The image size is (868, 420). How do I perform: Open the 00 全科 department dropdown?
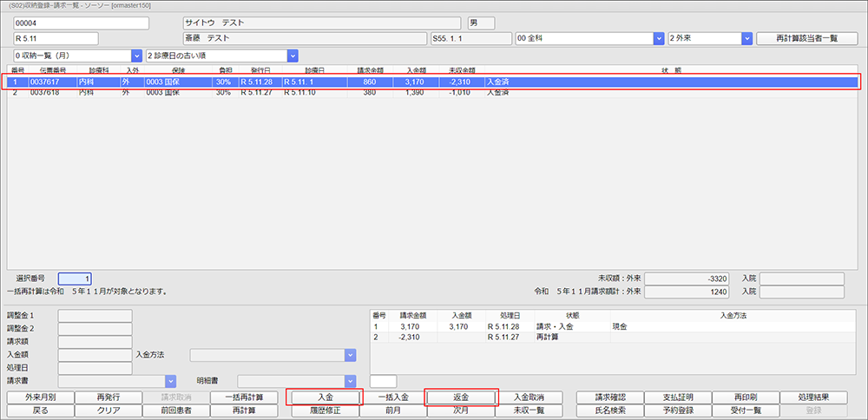tap(589, 38)
